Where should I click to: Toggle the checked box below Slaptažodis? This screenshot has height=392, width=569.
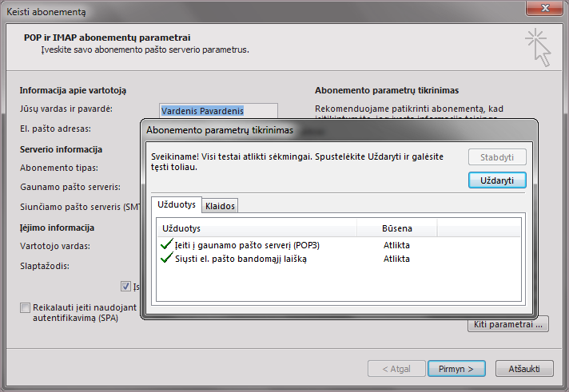tap(126, 286)
